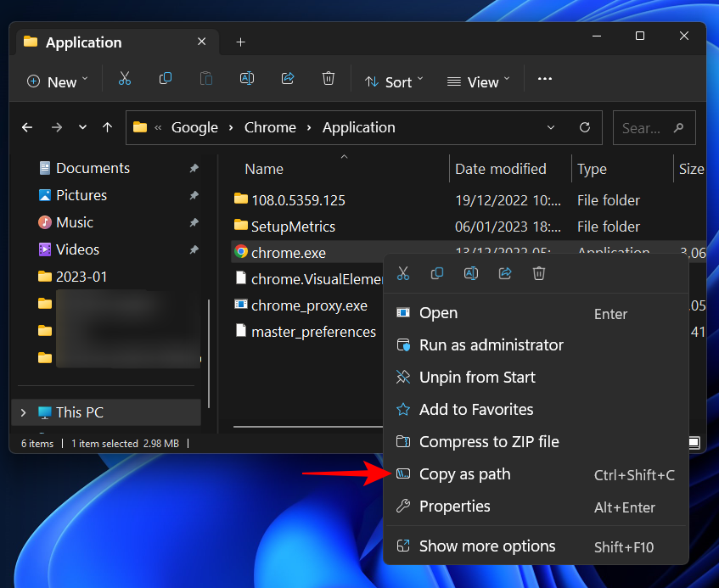Open the View dropdown
Screen dimensions: 719x588
[x=477, y=81]
